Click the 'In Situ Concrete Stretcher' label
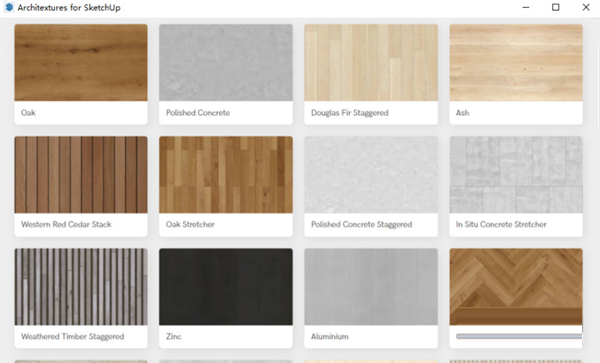Image resolution: width=600 pixels, height=363 pixels. [501, 225]
